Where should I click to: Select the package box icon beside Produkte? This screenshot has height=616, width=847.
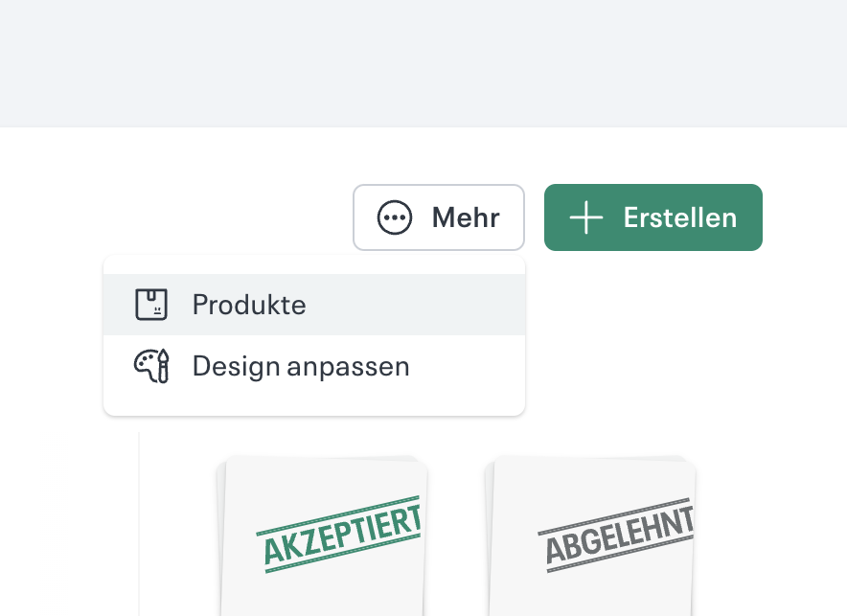click(x=153, y=304)
